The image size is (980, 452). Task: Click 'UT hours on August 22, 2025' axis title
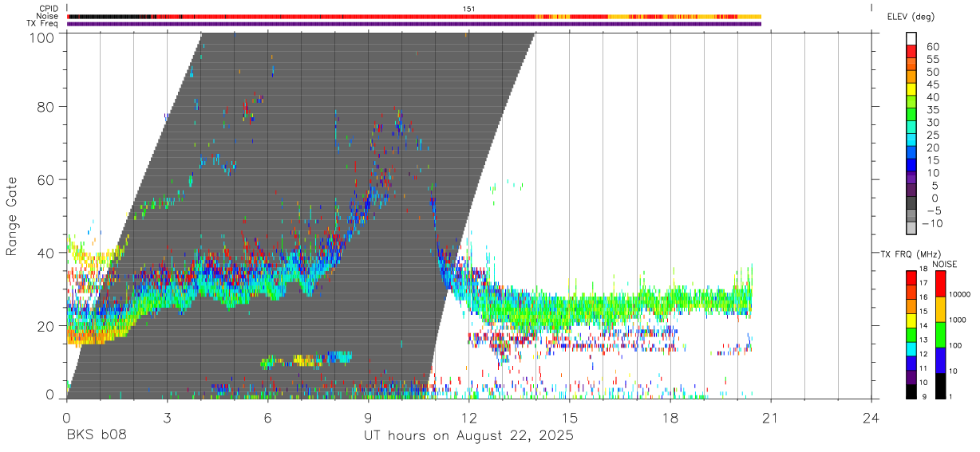tap(468, 436)
